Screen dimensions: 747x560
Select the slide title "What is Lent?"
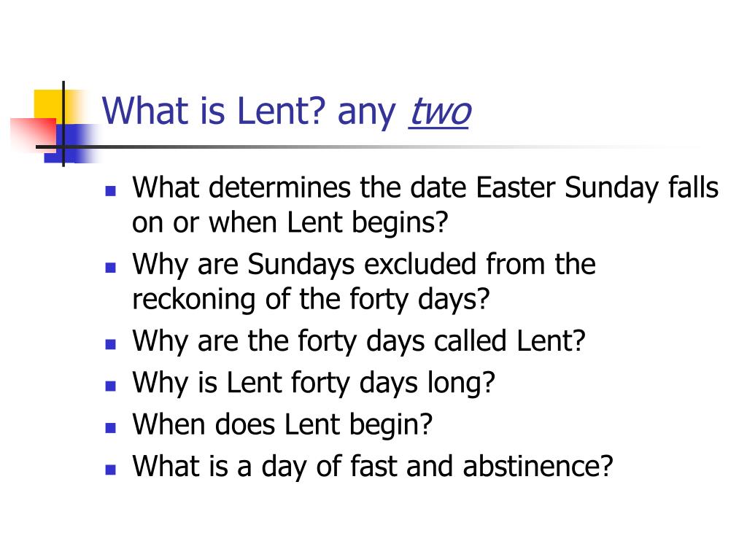click(214, 111)
